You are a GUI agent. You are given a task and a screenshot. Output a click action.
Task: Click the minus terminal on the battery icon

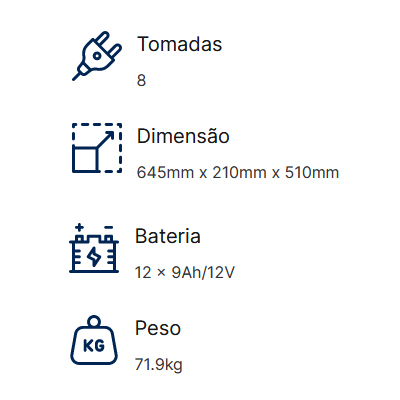click(x=109, y=227)
